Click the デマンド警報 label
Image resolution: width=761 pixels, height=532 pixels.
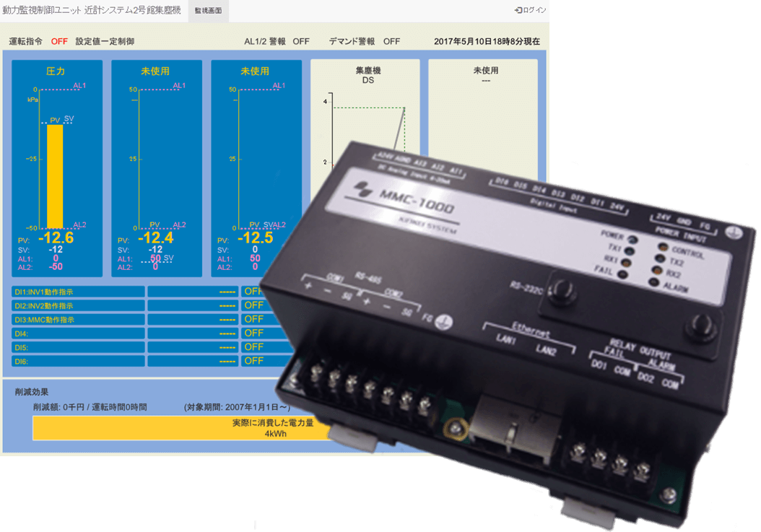click(x=352, y=42)
